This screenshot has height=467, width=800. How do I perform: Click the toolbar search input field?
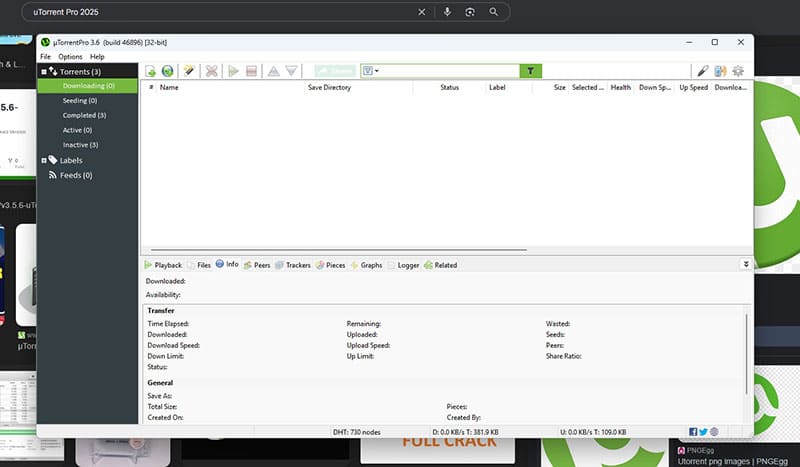click(449, 71)
